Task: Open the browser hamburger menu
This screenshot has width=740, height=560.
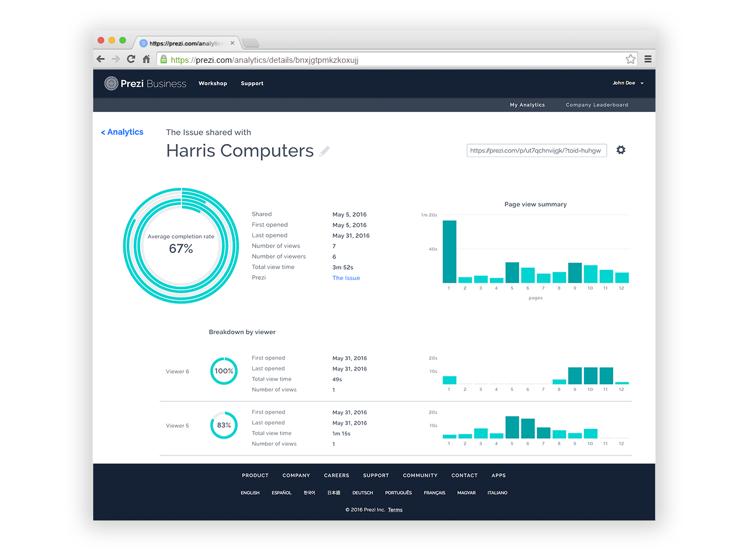Action: click(x=648, y=59)
